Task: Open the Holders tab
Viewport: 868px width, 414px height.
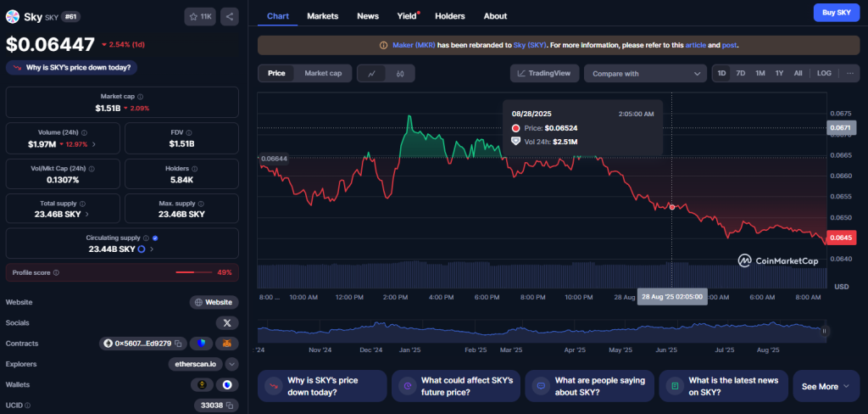Action: click(x=449, y=16)
